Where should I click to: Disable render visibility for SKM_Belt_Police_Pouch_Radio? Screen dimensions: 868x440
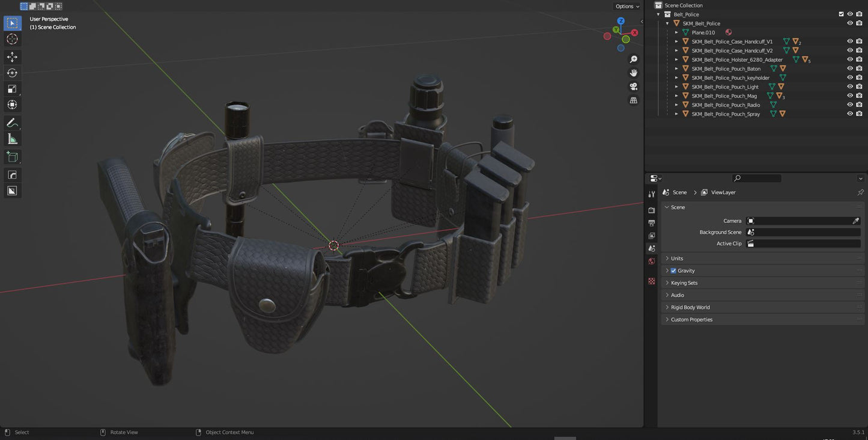pos(860,105)
